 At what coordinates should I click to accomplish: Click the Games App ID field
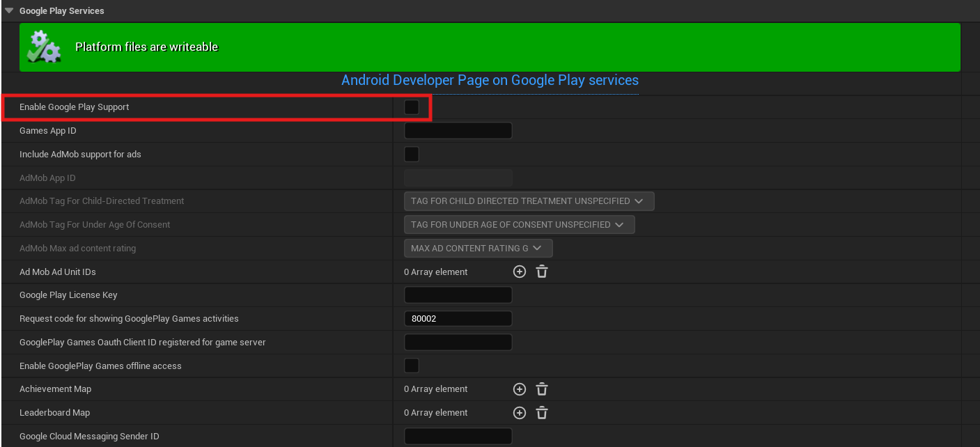(458, 131)
